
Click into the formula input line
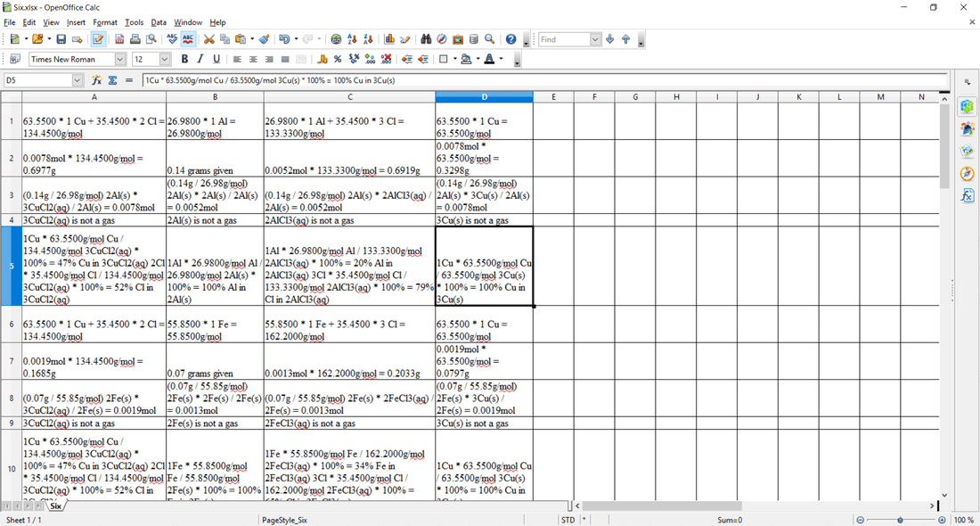click(x=545, y=80)
